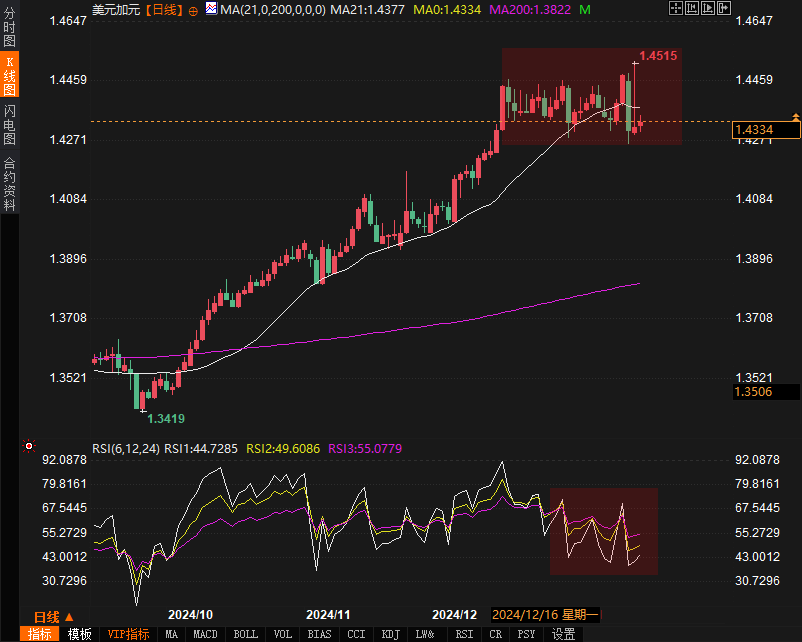Enable the KDJ indicator
This screenshot has height=642, width=802.
click(x=390, y=634)
